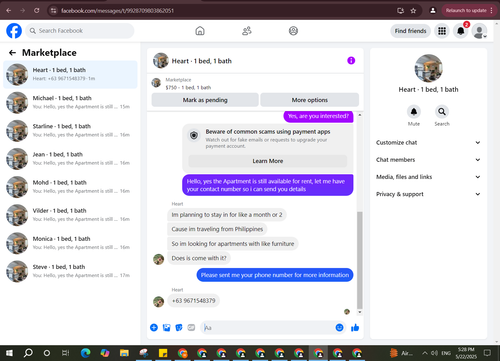Image resolution: width=500 pixels, height=361 pixels.
Task: Open Vilder conversation in list
Action: coord(70,215)
